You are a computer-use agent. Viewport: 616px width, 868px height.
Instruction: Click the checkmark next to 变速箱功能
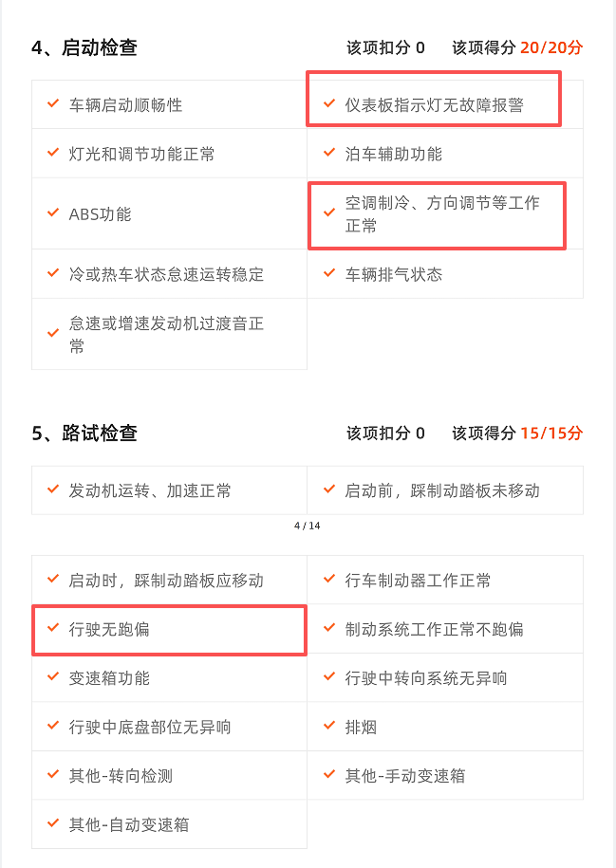pyautogui.click(x=53, y=677)
